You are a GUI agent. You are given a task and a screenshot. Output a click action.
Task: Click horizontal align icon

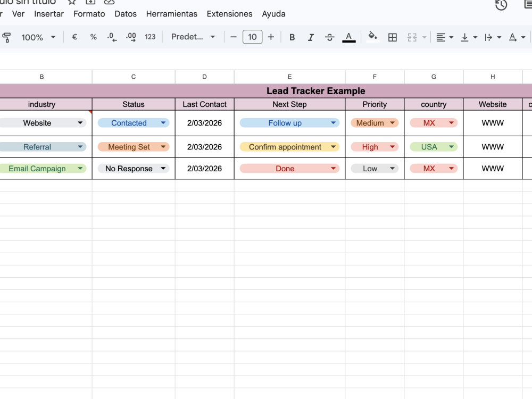(440, 37)
